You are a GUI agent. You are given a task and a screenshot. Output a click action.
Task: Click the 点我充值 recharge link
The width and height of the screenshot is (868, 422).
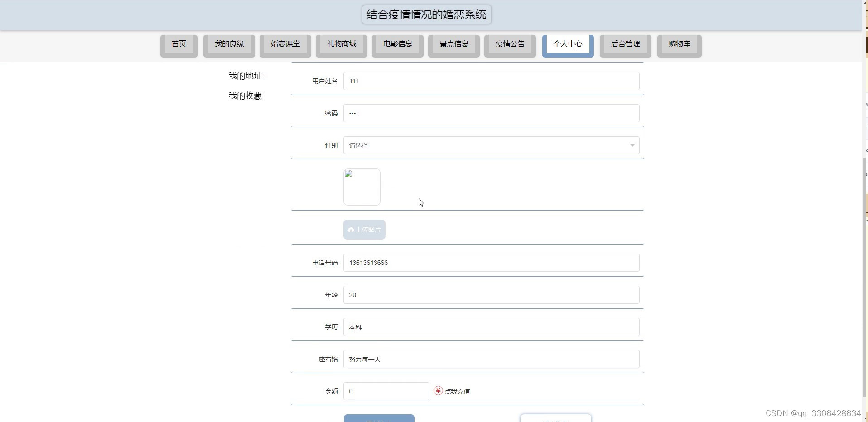pyautogui.click(x=457, y=392)
